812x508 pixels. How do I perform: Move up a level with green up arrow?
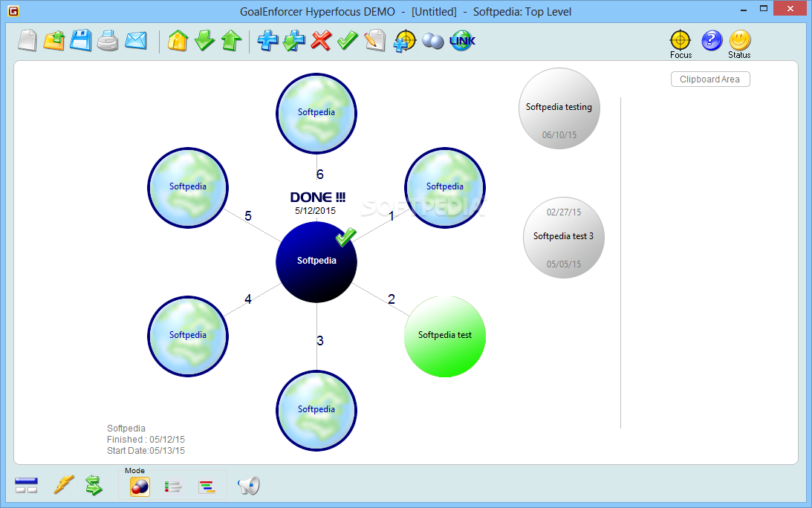(x=232, y=40)
